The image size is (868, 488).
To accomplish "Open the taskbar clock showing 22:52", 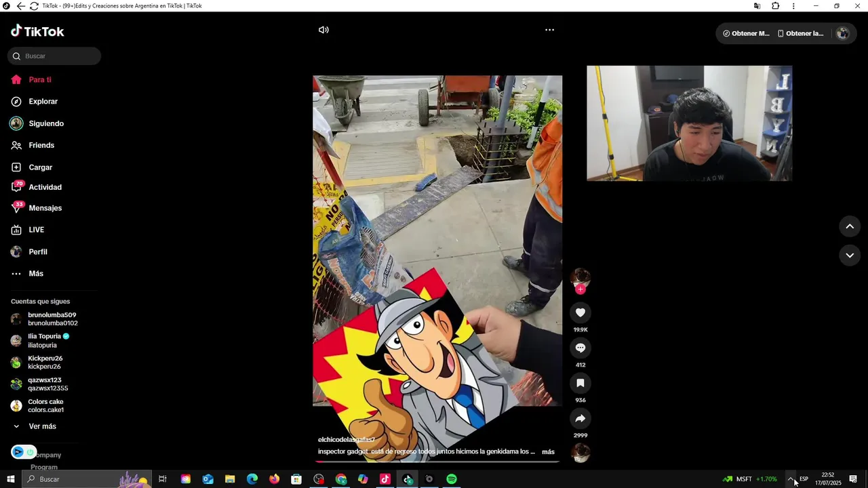I will click(828, 479).
